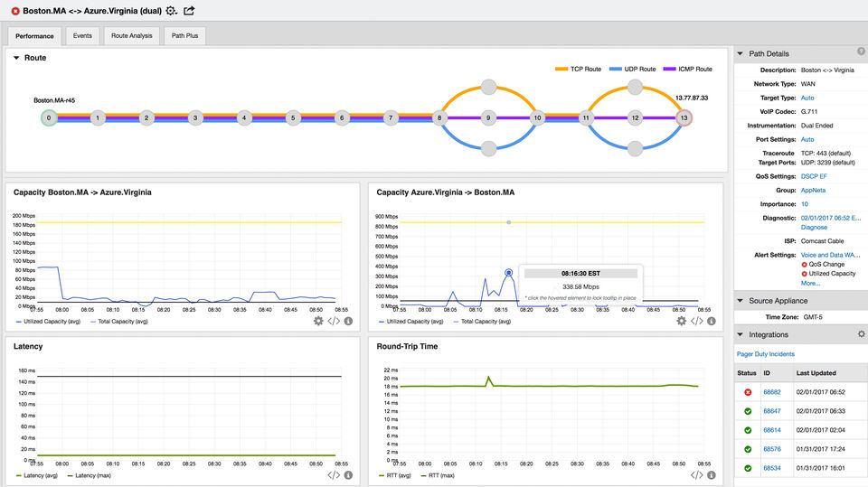Toggle Utilized Capacity legend in Boston->Azure chart
Screen dimensions: 868x487
pos(48,322)
